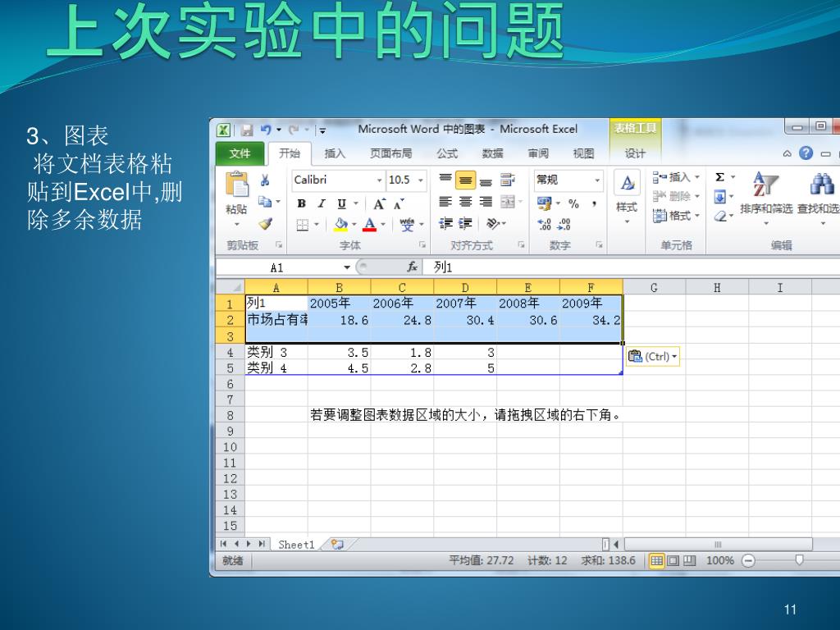Open the 常规 number format dropdown

(x=597, y=180)
